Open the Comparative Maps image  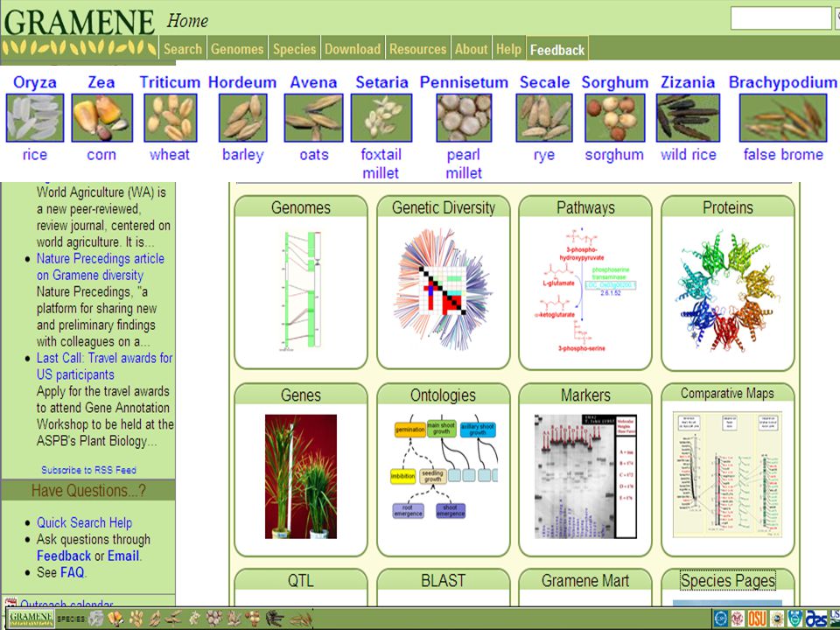[x=727, y=473]
